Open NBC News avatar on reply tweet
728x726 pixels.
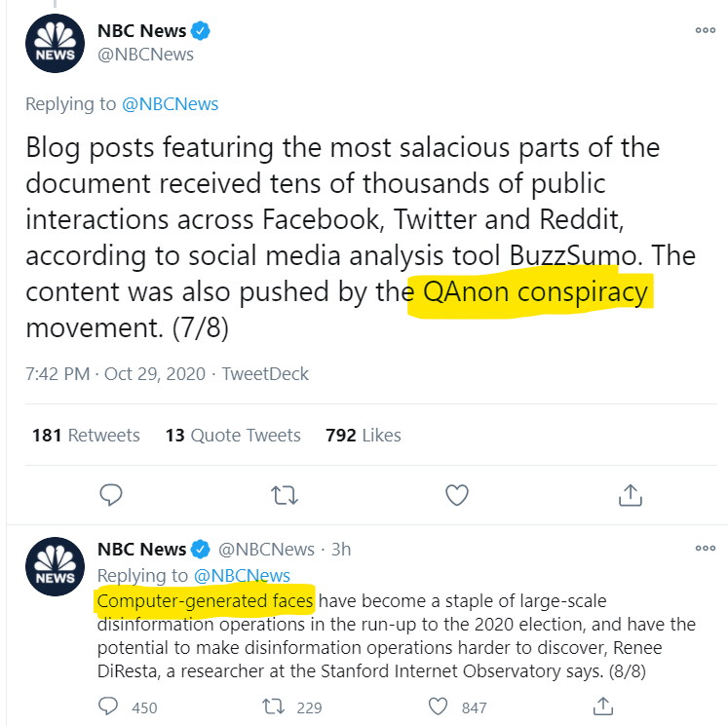point(56,565)
